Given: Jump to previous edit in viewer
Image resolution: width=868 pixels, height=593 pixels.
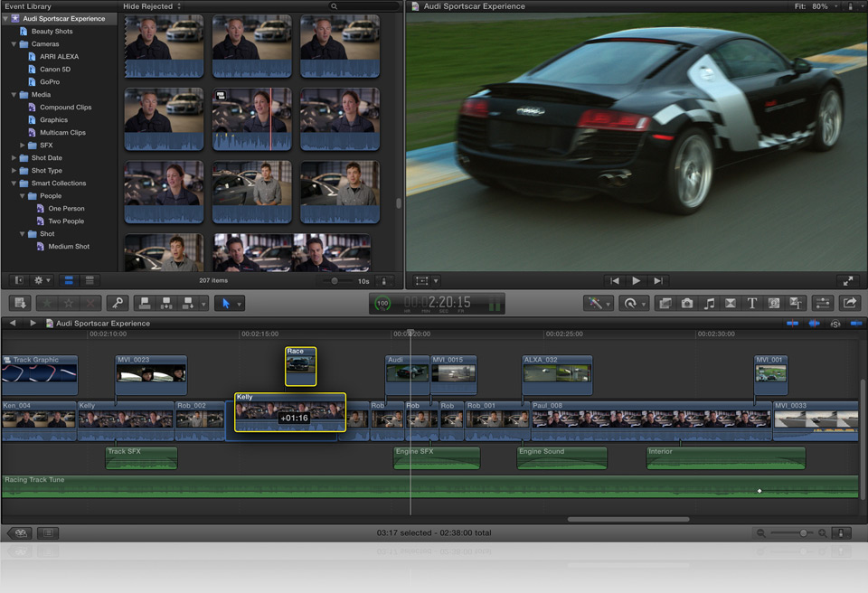Looking at the screenshot, I should 615,281.
